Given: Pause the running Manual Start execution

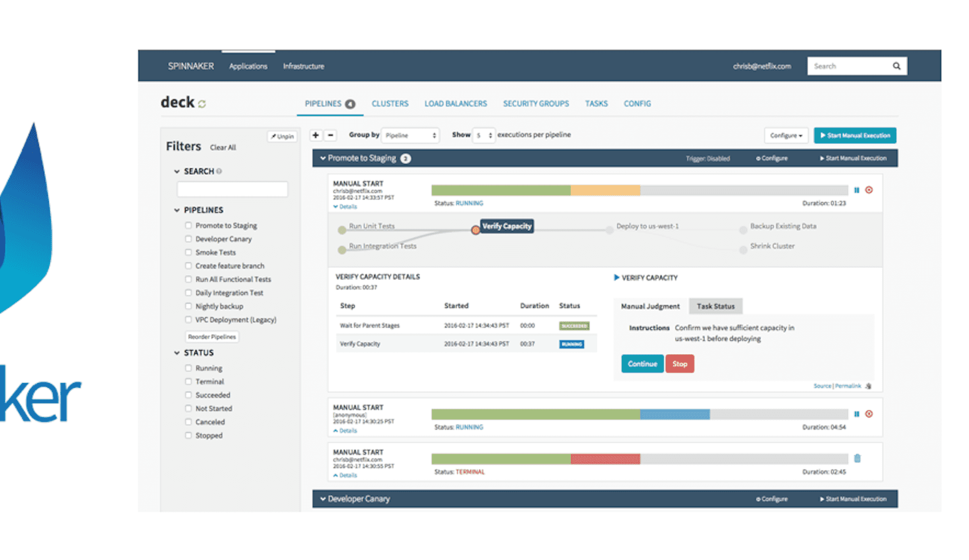Looking at the screenshot, I should coord(856,190).
